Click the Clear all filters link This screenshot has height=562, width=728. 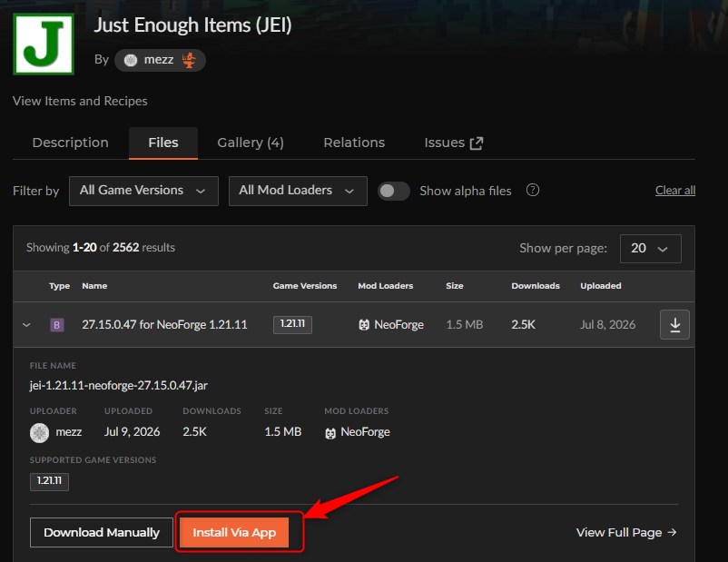coord(675,191)
